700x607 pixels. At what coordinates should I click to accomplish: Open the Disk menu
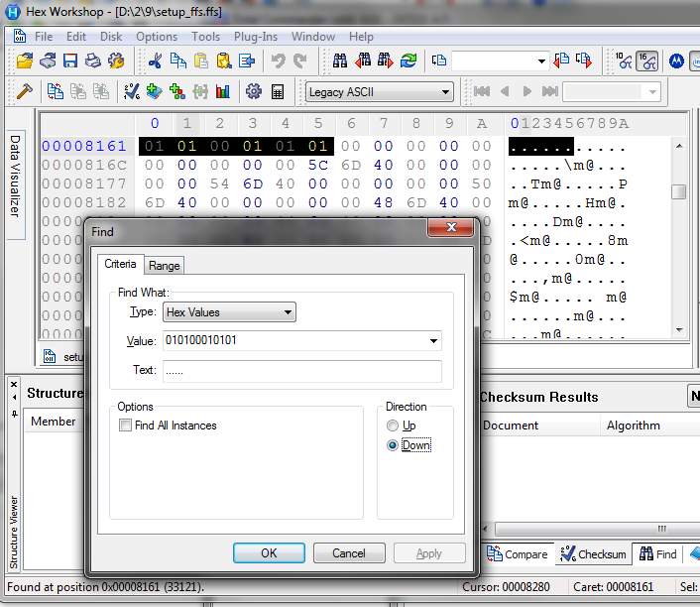click(111, 36)
